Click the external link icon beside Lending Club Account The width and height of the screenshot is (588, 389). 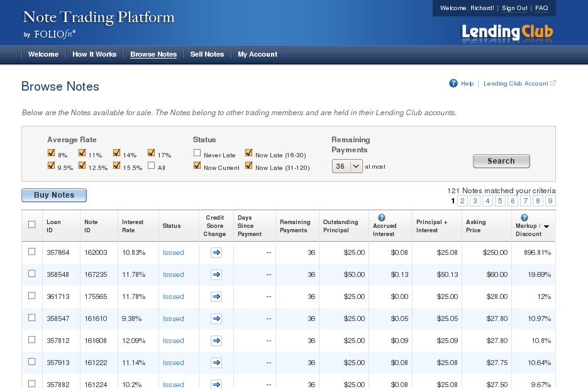click(x=553, y=83)
